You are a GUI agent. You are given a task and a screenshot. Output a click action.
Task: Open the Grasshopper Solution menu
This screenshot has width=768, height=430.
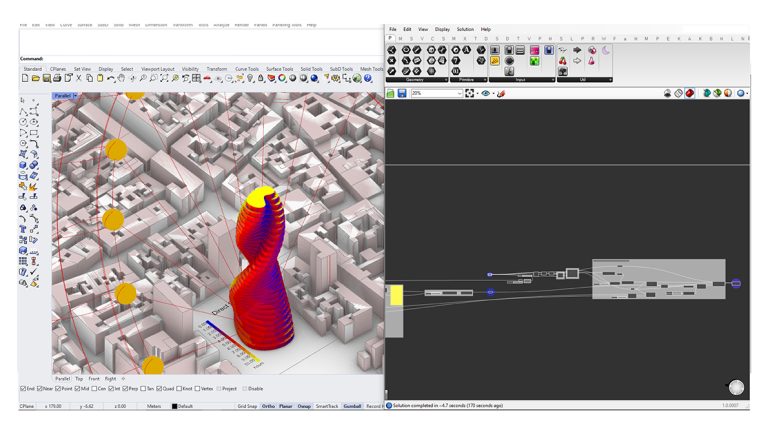pyautogui.click(x=465, y=29)
